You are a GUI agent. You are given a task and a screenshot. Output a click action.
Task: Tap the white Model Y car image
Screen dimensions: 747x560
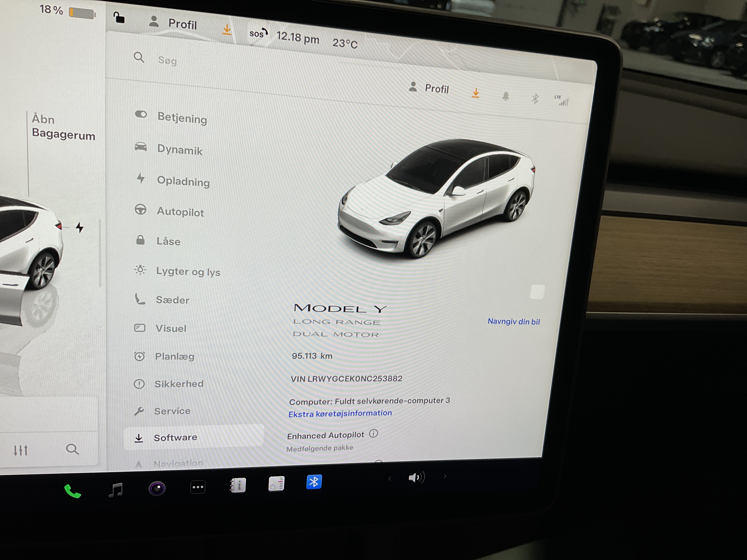(436, 199)
